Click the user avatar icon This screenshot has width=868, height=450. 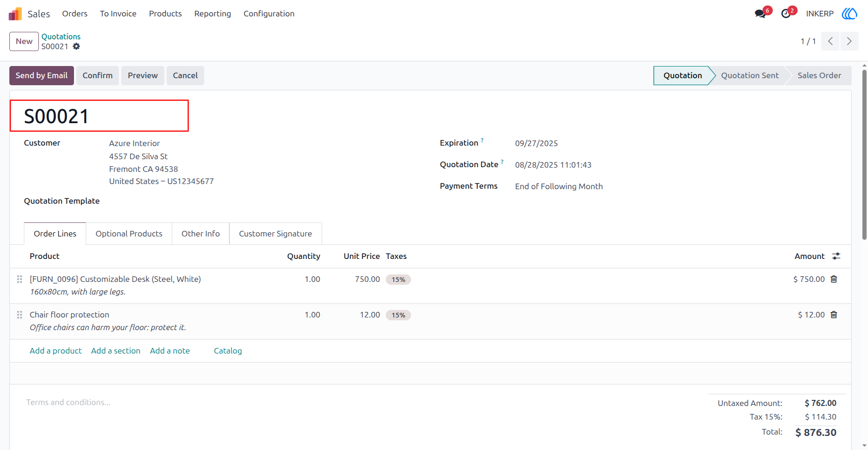pos(849,14)
